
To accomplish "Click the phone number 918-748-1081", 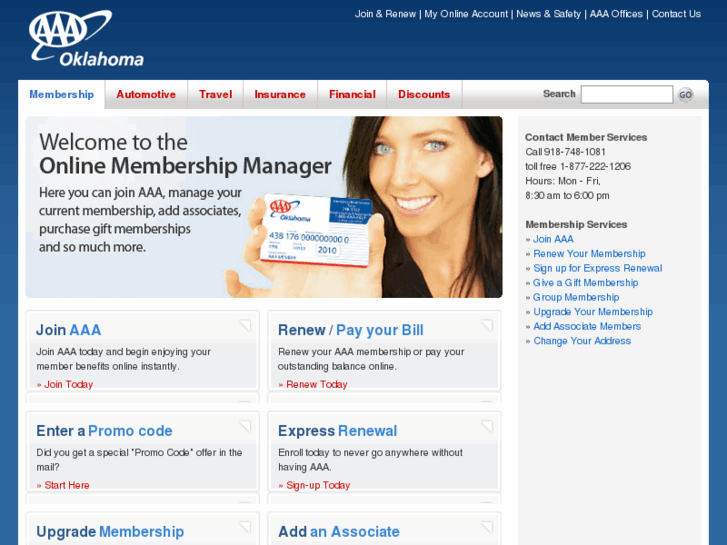I will click(x=575, y=152).
